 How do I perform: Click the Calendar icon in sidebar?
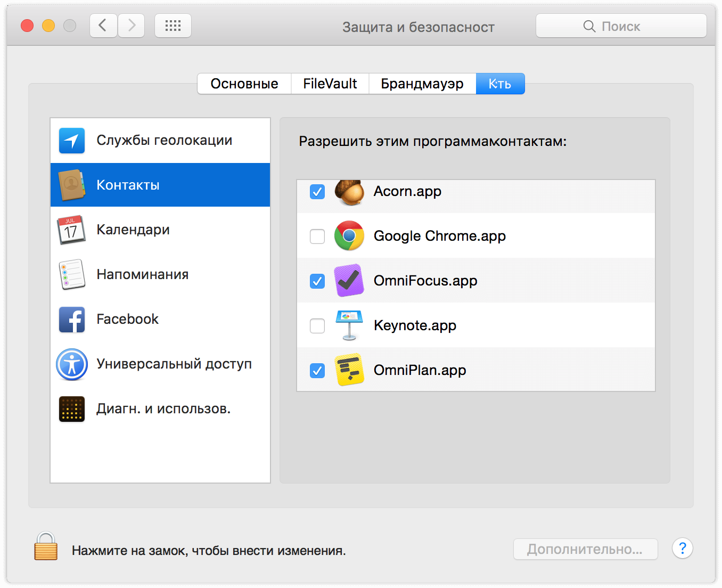coord(71,230)
